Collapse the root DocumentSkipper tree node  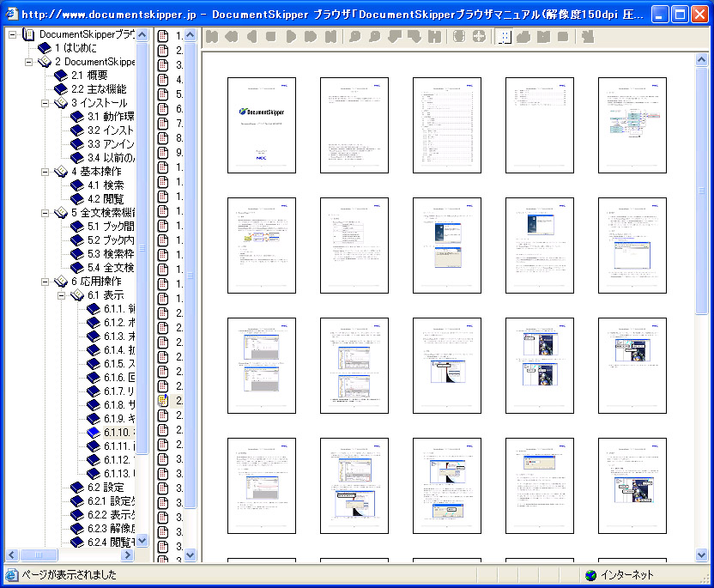pyautogui.click(x=12, y=34)
